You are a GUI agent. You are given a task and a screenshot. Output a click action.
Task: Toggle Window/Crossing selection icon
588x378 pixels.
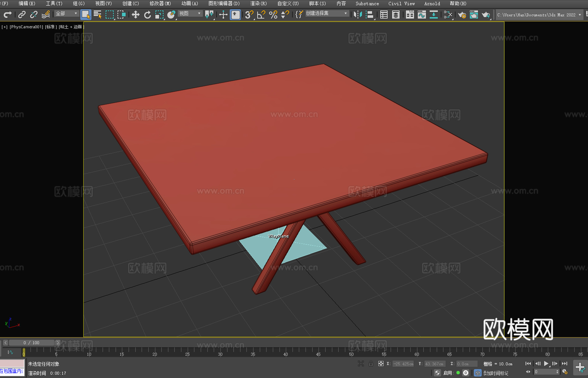(122, 14)
